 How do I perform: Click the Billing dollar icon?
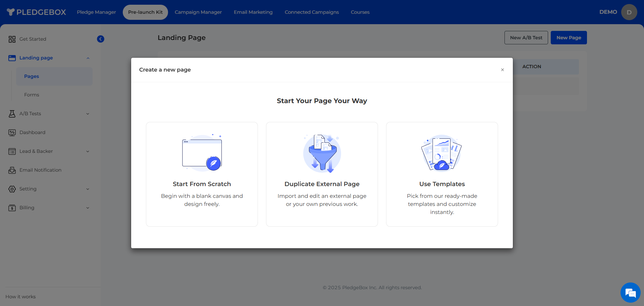[x=12, y=208]
